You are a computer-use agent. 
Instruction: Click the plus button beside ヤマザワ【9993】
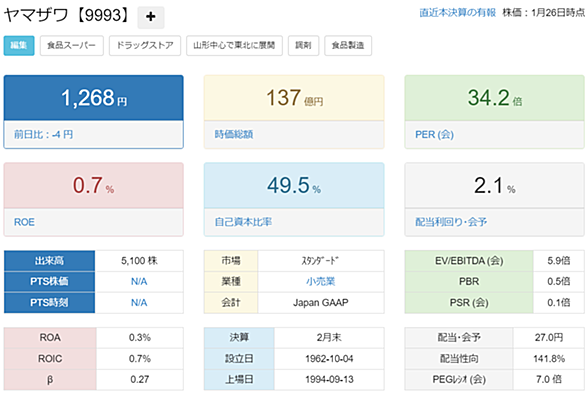pyautogui.click(x=151, y=17)
